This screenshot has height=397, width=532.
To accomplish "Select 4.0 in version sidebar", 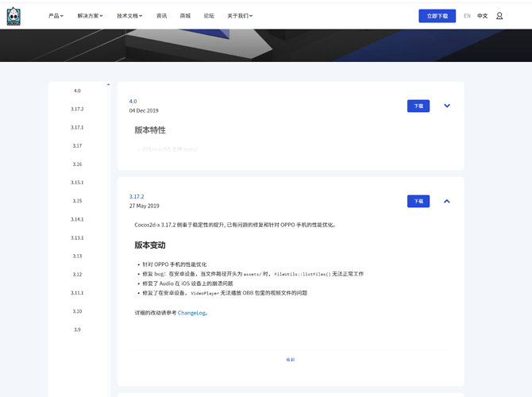I will click(x=77, y=91).
